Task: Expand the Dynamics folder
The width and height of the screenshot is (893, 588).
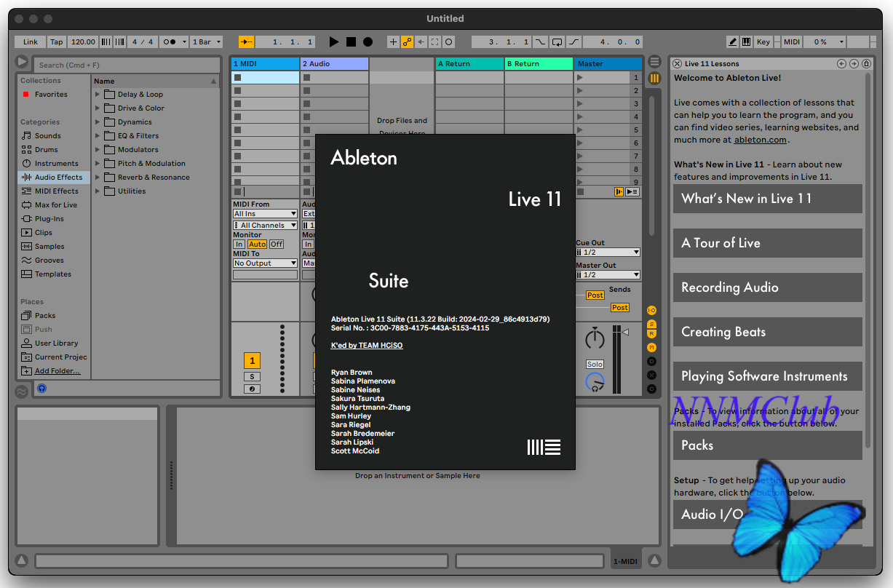Action: point(98,122)
